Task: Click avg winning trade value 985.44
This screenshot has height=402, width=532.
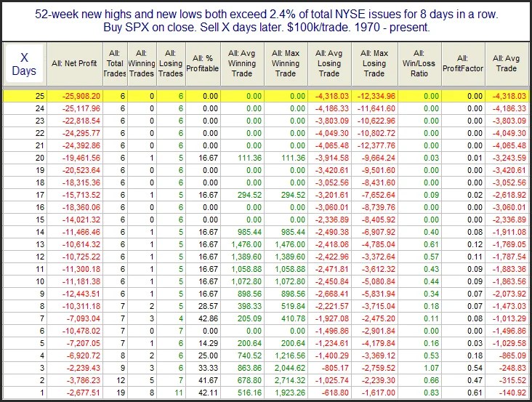Action: [x=249, y=232]
